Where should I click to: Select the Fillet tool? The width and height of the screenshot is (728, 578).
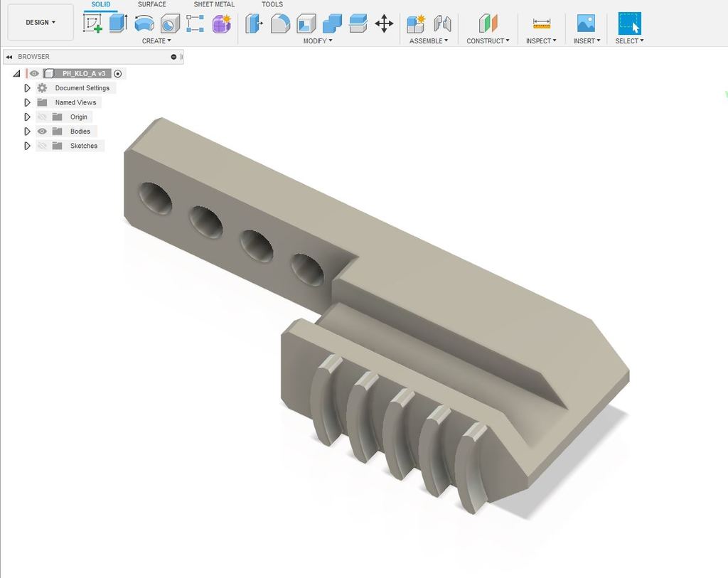pyautogui.click(x=280, y=24)
